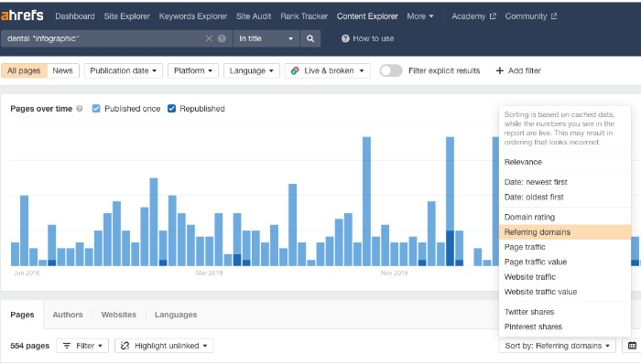Open the Language filter dropdown
Viewport: 641px width, 364px height.
pyautogui.click(x=252, y=70)
